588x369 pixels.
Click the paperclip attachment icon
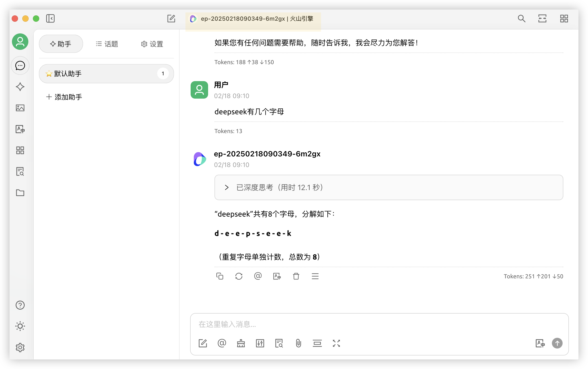[298, 343]
